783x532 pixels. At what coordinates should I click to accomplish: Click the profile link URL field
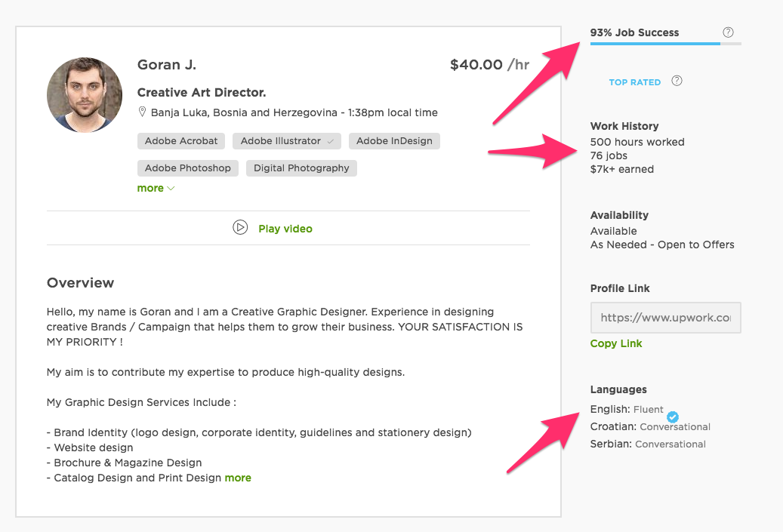tap(665, 318)
